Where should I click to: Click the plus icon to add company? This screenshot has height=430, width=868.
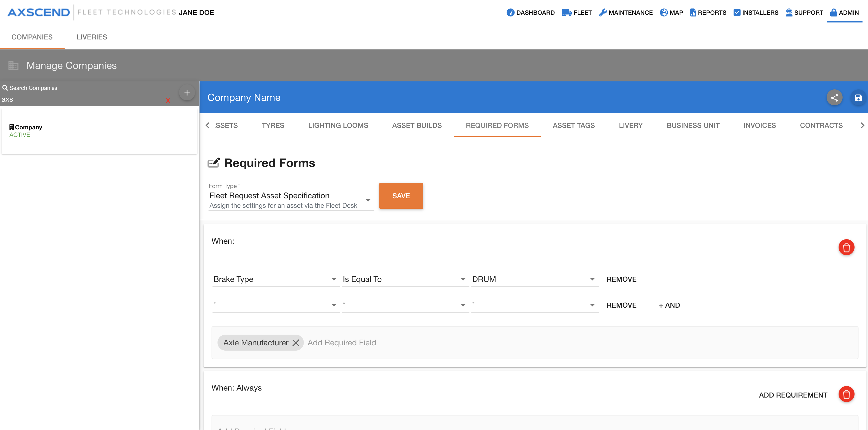187,93
